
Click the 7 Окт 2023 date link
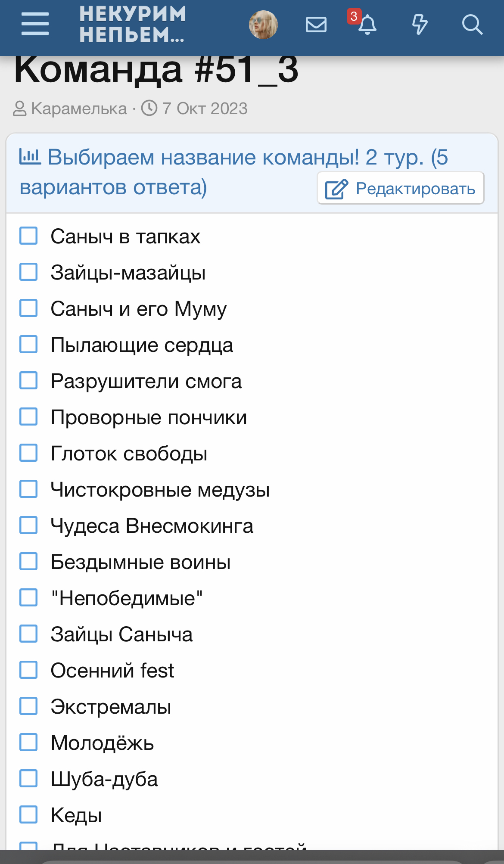[205, 109]
